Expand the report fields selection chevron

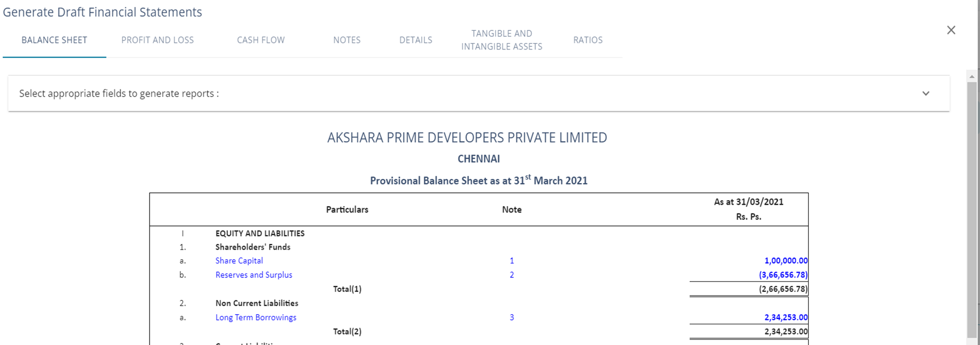coord(926,94)
